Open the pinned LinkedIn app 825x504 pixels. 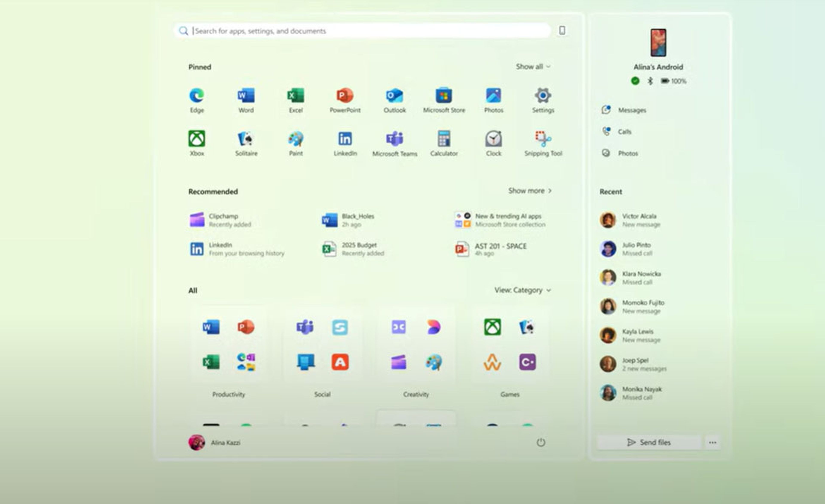345,143
